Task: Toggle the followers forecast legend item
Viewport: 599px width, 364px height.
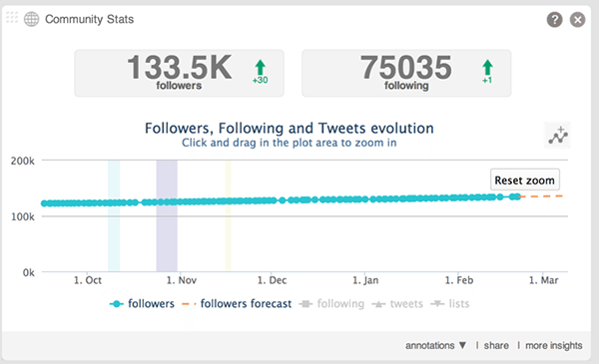Action: 237,304
